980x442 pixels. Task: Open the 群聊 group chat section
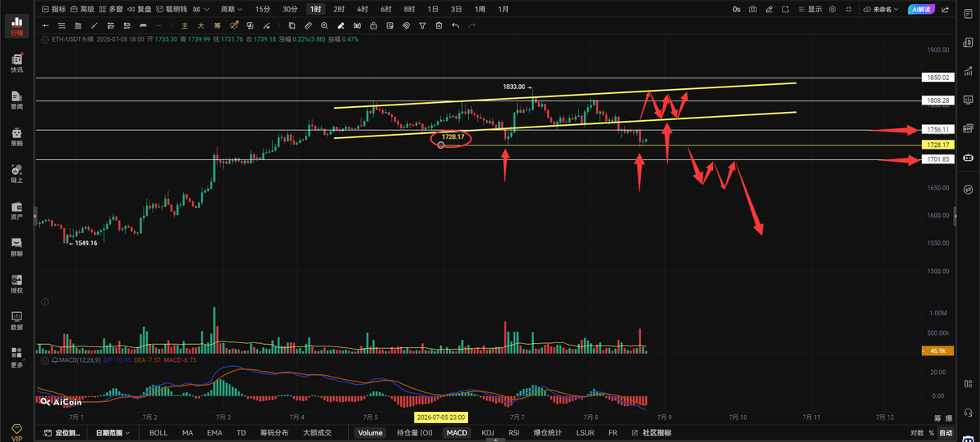pyautogui.click(x=16, y=247)
